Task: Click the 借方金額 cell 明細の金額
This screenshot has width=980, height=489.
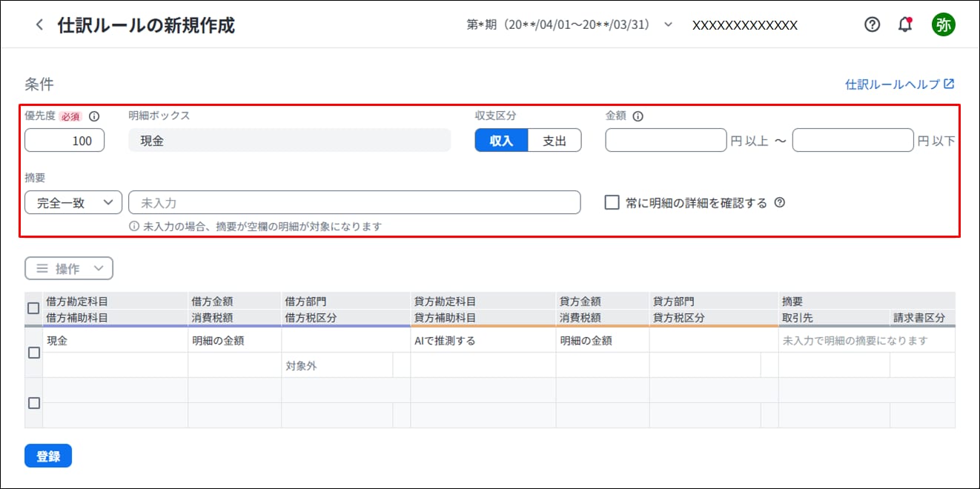Action: tap(234, 341)
